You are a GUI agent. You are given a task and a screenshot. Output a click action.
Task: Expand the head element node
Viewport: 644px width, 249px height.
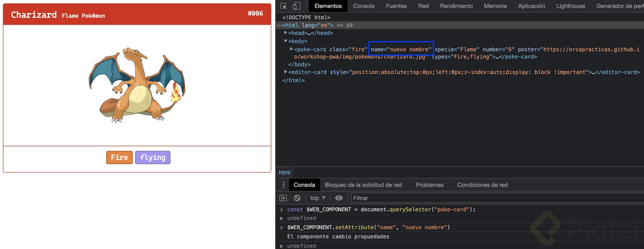(x=286, y=33)
